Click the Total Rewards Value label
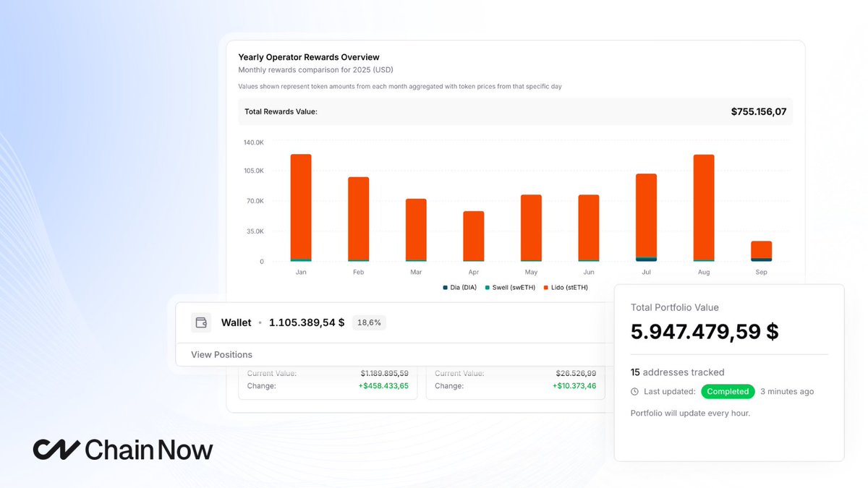This screenshot has width=868, height=488. coord(281,111)
